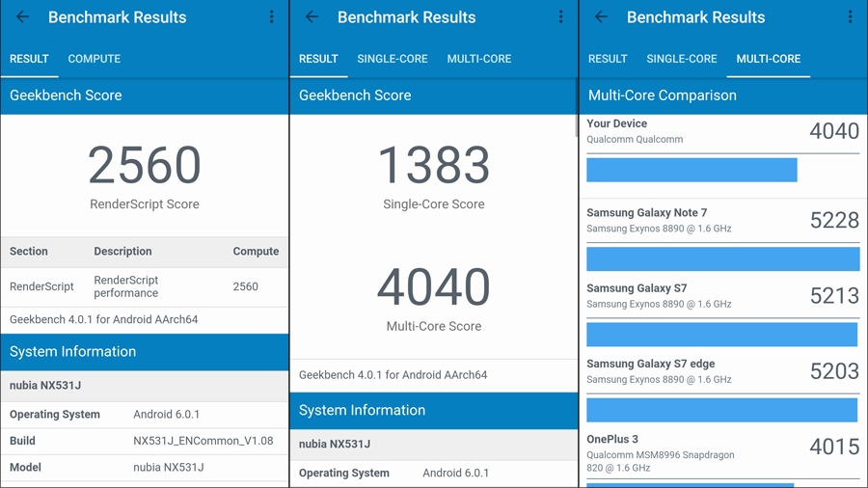Tap back arrow in middle Single-Core panel

pyautogui.click(x=312, y=17)
